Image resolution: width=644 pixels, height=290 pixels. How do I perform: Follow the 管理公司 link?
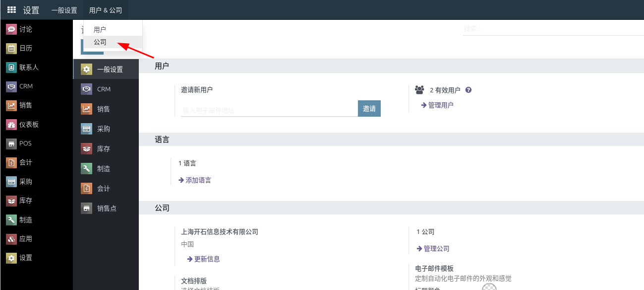pyautogui.click(x=433, y=248)
